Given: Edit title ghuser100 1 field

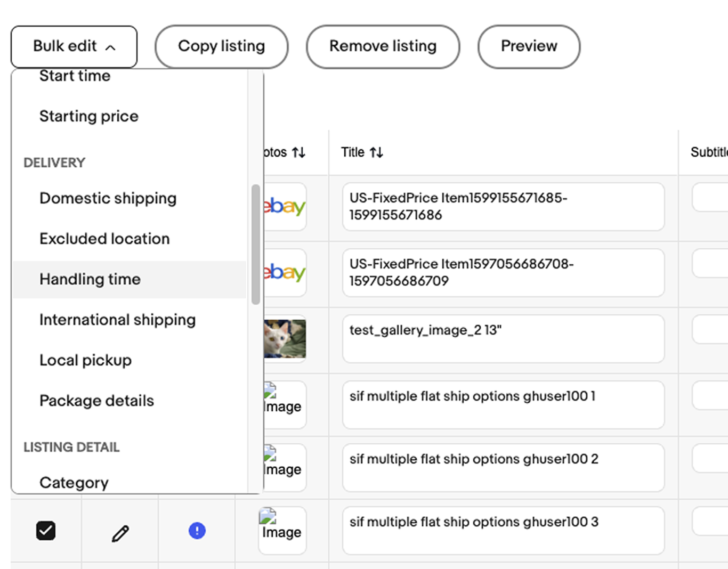Looking at the screenshot, I should 503,405.
